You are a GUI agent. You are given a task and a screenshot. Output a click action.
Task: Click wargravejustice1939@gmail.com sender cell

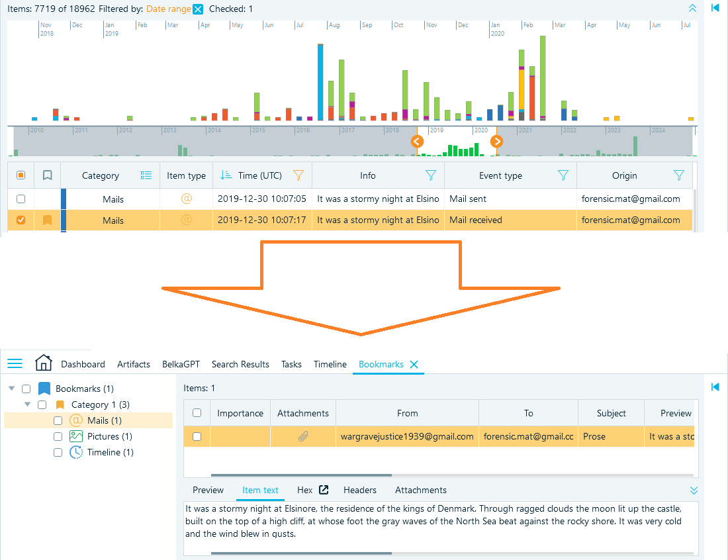407,436
